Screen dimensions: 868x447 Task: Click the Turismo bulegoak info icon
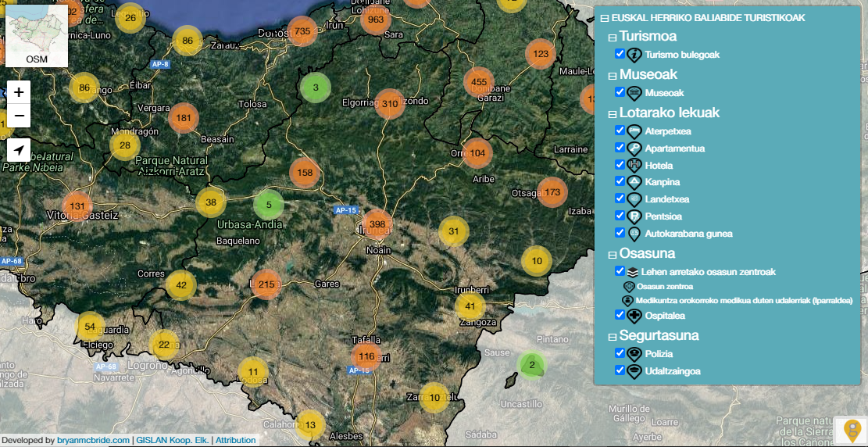634,55
